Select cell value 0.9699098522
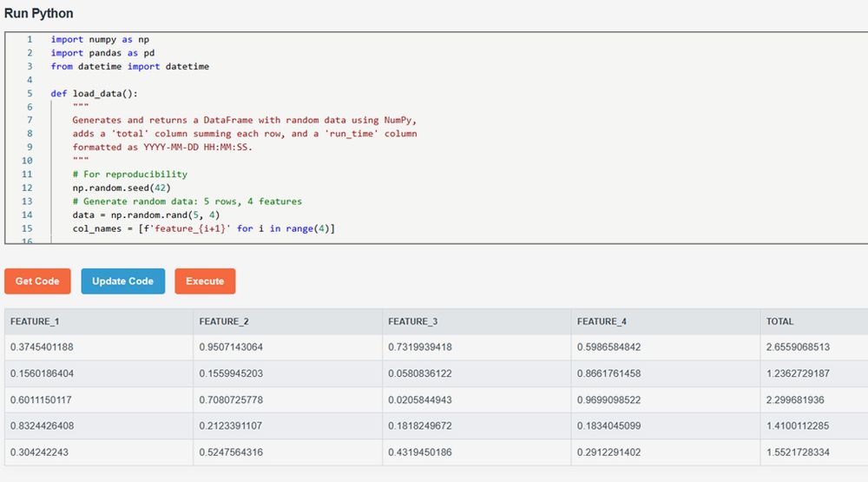This screenshot has height=482, width=868. click(609, 400)
